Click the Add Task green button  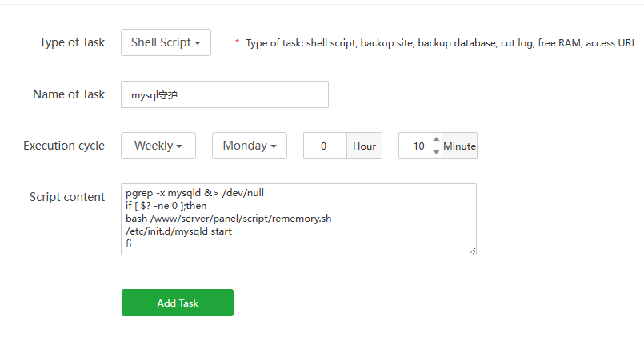tap(178, 303)
